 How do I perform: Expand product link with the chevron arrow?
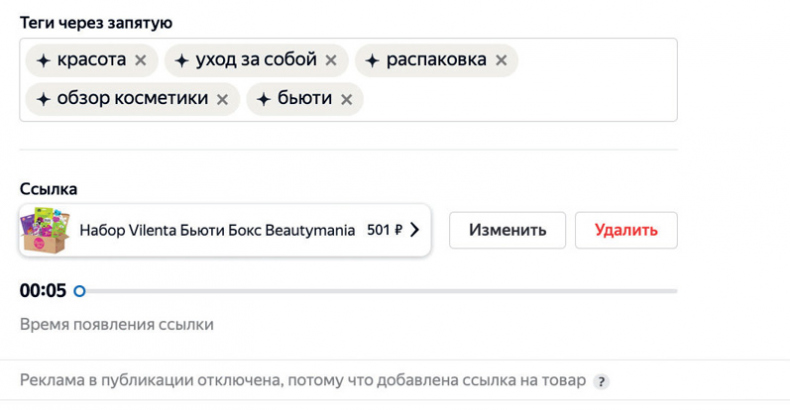tap(415, 230)
